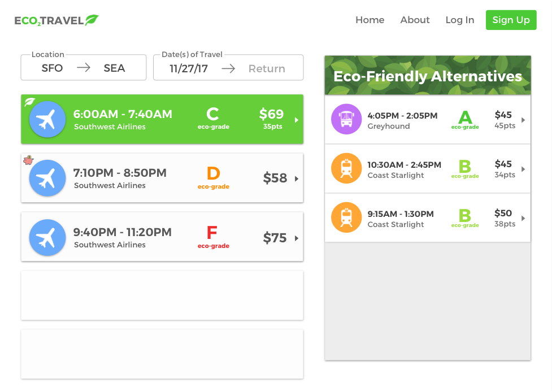This screenshot has height=392, width=552.
Task: Expand the Greyhound $45 option arrow
Action: click(x=523, y=120)
